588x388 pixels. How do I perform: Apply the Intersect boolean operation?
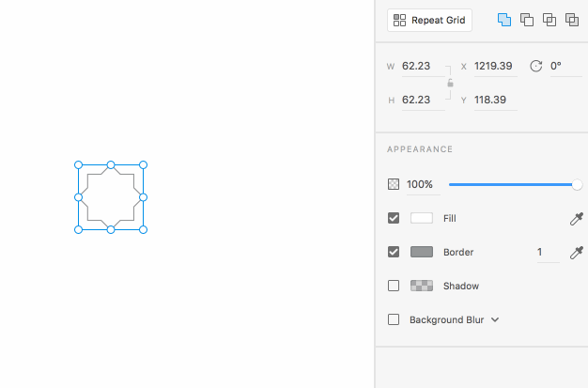pyautogui.click(x=549, y=20)
